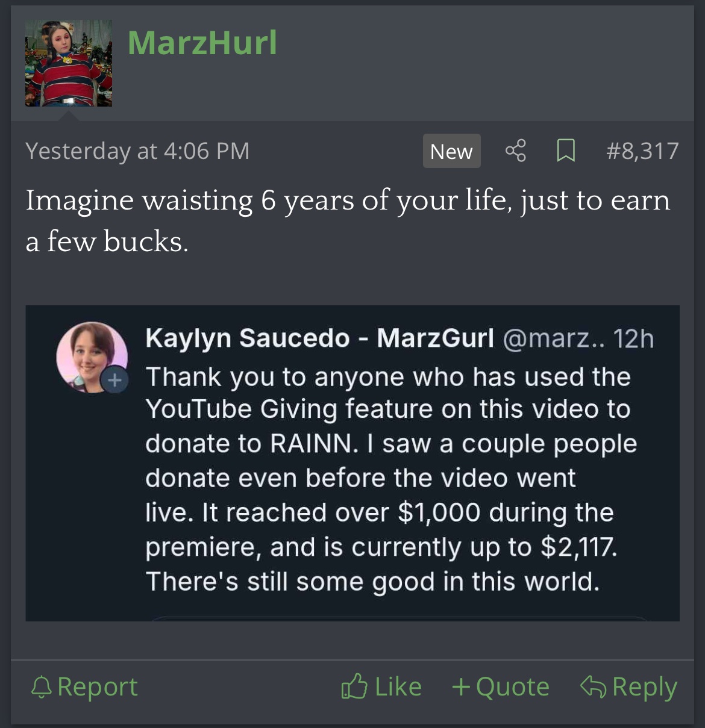Click the 12h tweet timestamp
The width and height of the screenshot is (705, 728).
[633, 338]
